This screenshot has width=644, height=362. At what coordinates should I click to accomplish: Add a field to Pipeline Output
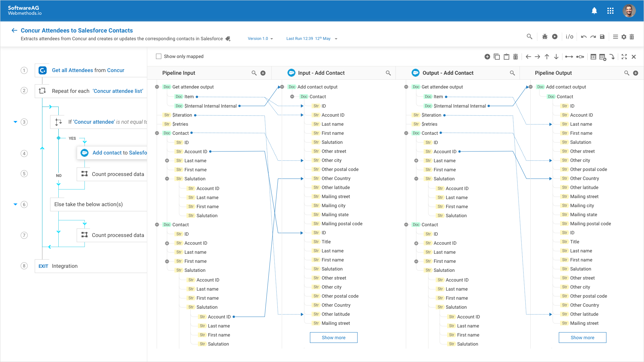click(x=636, y=73)
